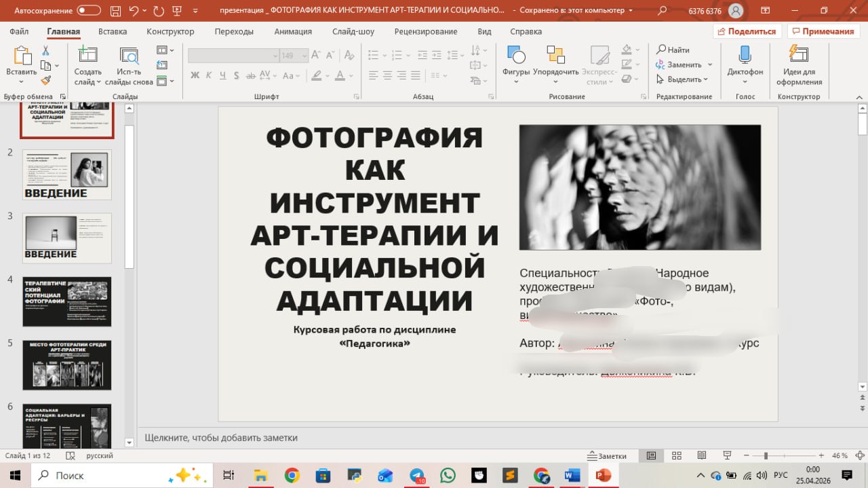This screenshot has height=488, width=868.
Task: Select slide 2 thumbnail ВВЕДЕНИЕ with portrait
Action: tap(67, 174)
